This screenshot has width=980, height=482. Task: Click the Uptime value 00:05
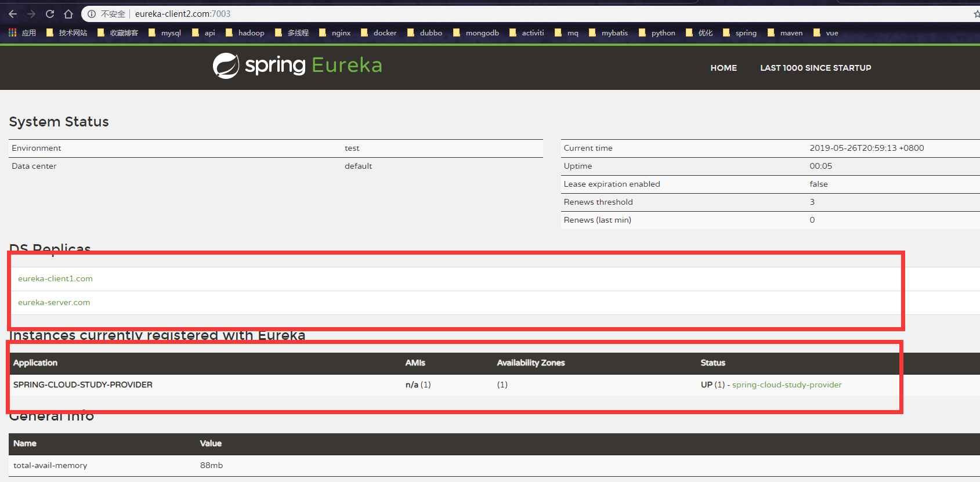[820, 166]
